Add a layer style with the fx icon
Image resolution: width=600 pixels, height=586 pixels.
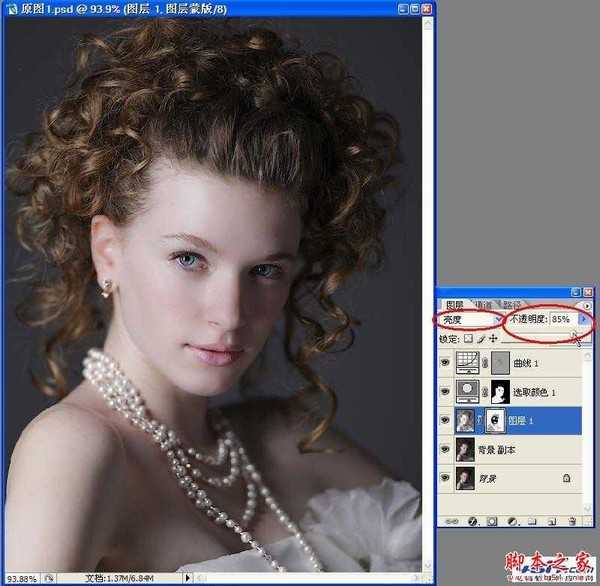click(473, 521)
